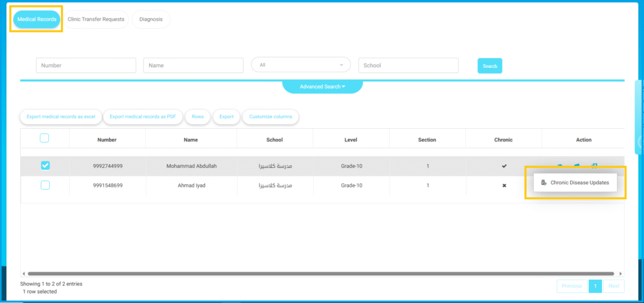644x303 pixels.
Task: Uncheck the Mohammad Abdullah row checkbox
Action: pyautogui.click(x=45, y=166)
